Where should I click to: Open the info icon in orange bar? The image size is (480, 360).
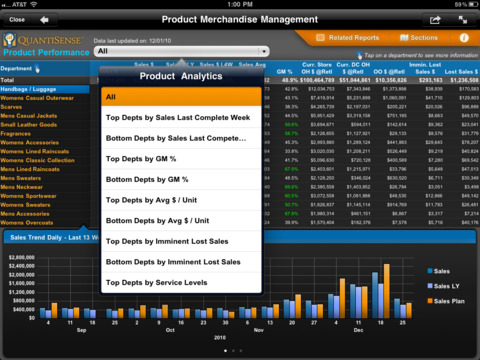coord(464,38)
